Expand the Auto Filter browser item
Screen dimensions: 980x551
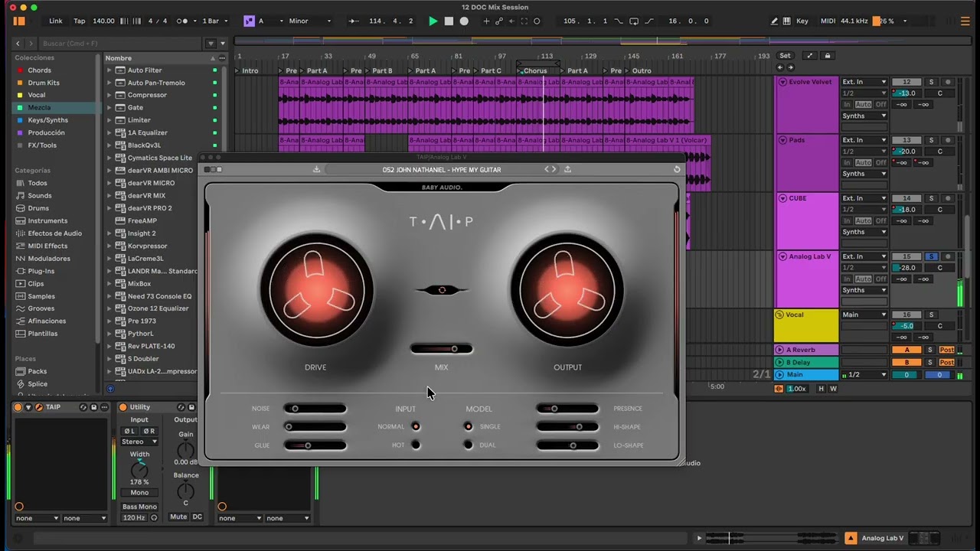point(109,70)
